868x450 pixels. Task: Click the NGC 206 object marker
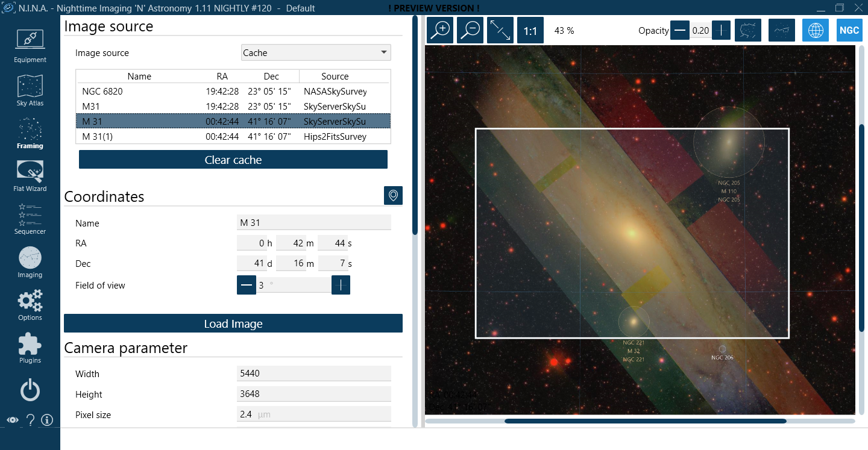(x=722, y=349)
